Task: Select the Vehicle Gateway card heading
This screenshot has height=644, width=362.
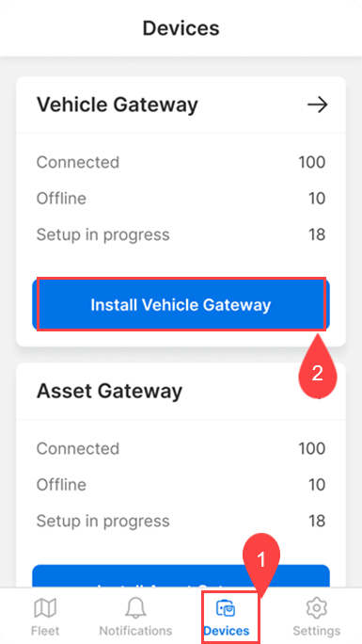Action: point(118,105)
